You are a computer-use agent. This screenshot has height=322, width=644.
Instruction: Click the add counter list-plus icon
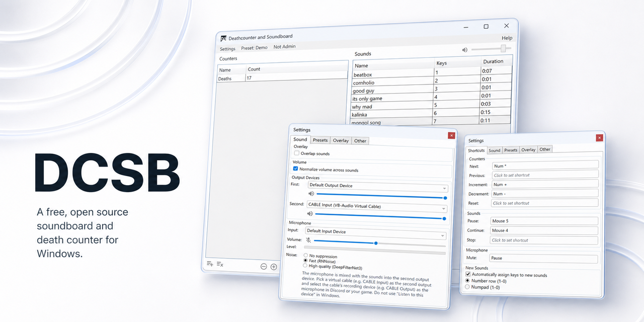210,264
